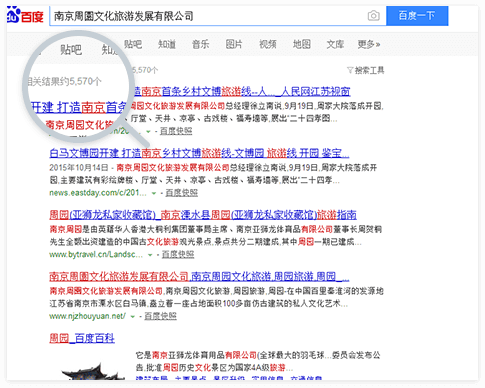
Task: Expand the 更多» menu
Action: point(369,44)
